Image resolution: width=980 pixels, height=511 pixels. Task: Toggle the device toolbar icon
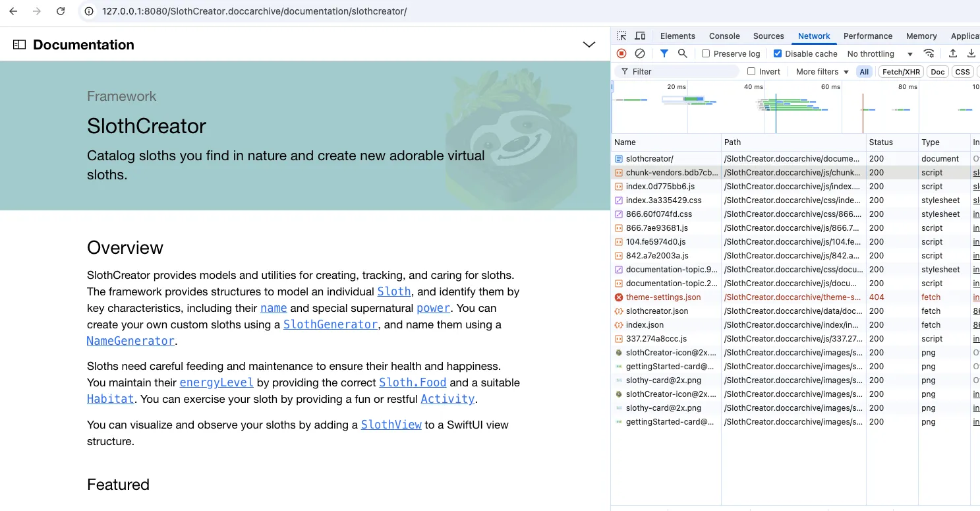tap(640, 36)
